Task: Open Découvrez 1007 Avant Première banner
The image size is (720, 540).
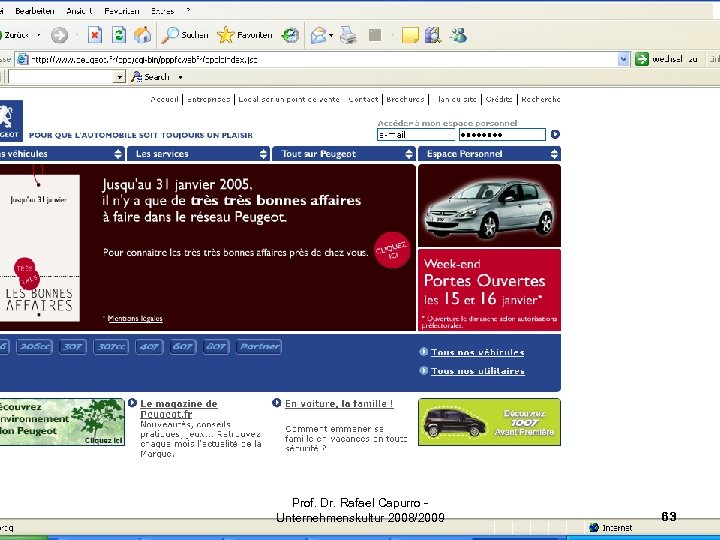Action: click(x=489, y=422)
